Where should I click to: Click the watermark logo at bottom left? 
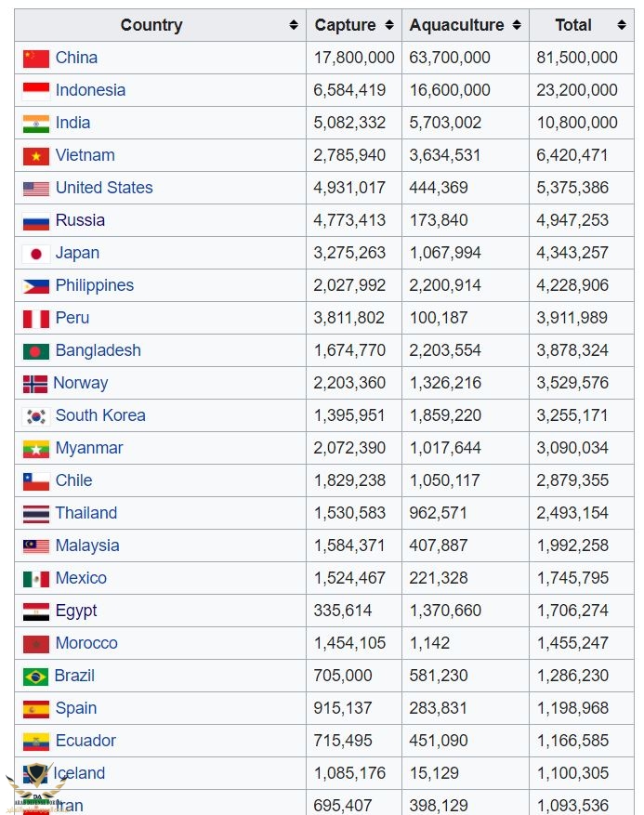34,785
